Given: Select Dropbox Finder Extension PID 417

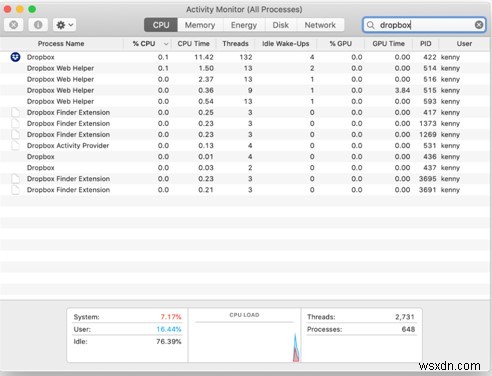Looking at the screenshot, I should point(245,112).
